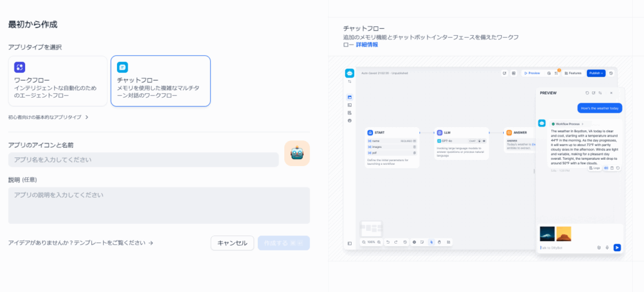Expand the Workflow Process chevron in chat
The image size is (644, 292).
point(582,124)
